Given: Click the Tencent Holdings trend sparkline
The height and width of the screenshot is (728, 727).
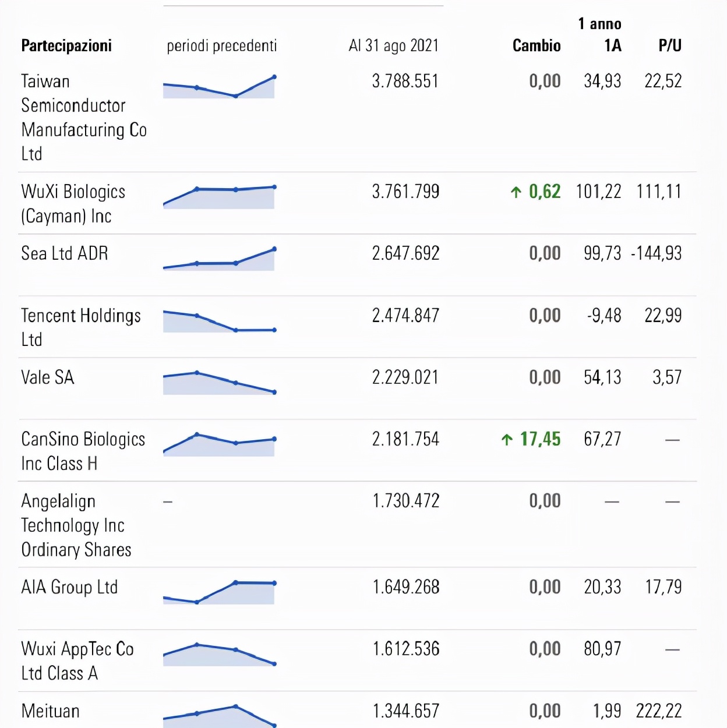Looking at the screenshot, I should point(219,321).
